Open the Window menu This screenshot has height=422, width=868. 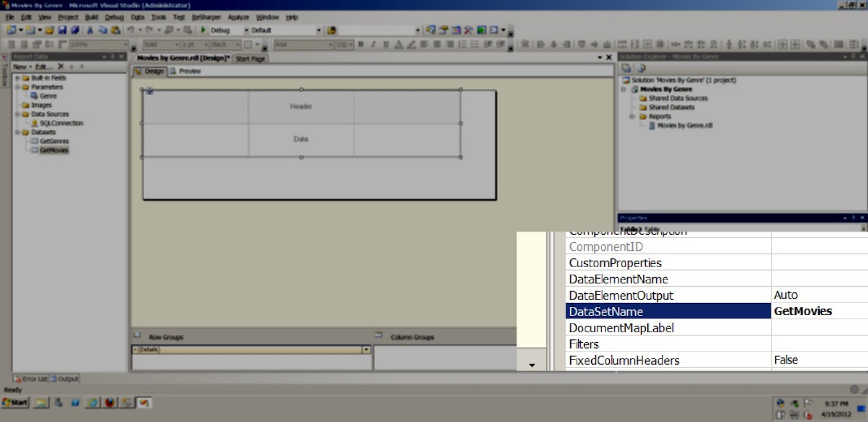pyautogui.click(x=267, y=17)
